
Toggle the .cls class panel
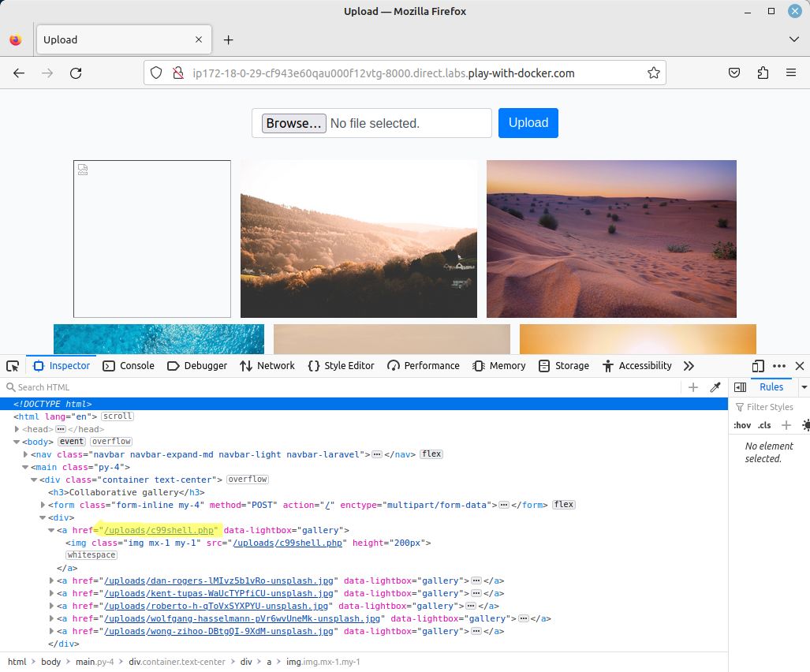[764, 425]
